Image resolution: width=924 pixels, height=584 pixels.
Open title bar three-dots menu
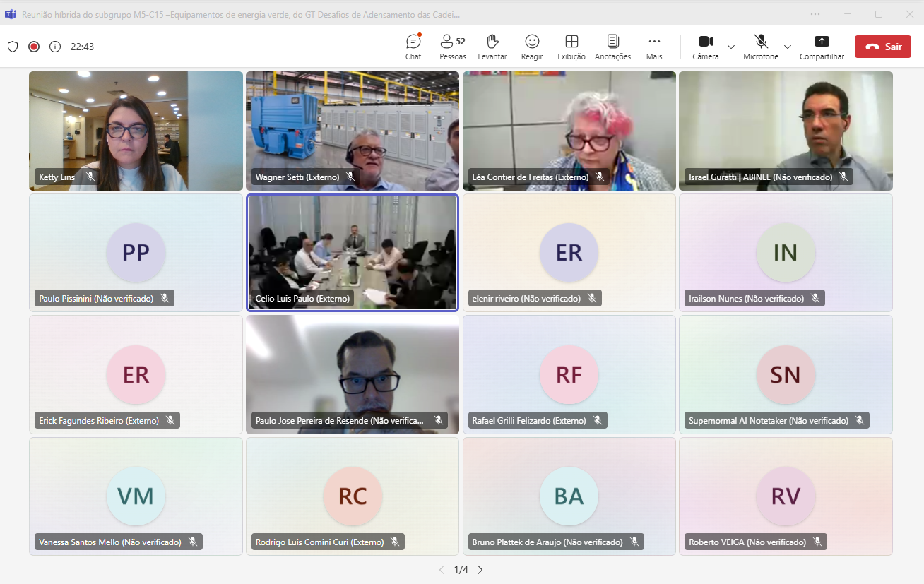coord(816,14)
